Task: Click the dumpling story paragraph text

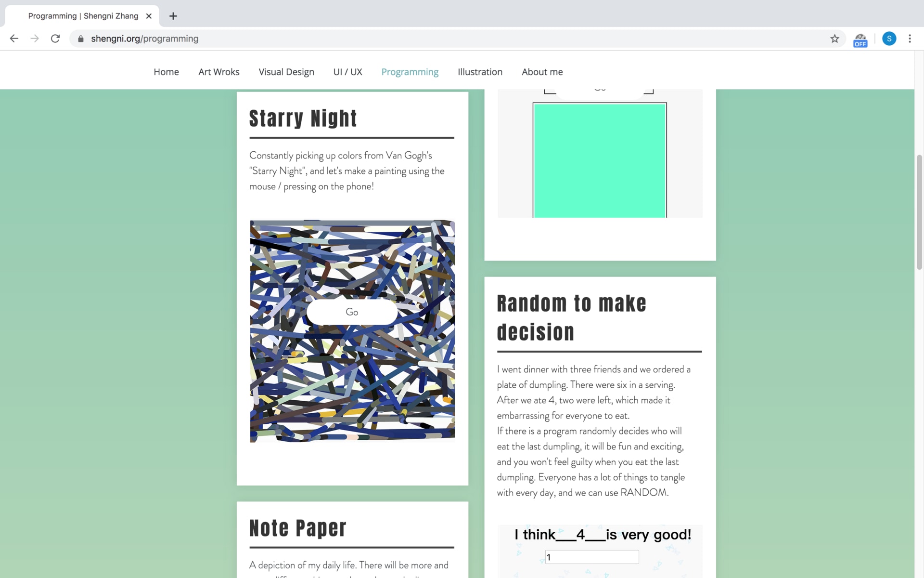Action: coord(594,431)
